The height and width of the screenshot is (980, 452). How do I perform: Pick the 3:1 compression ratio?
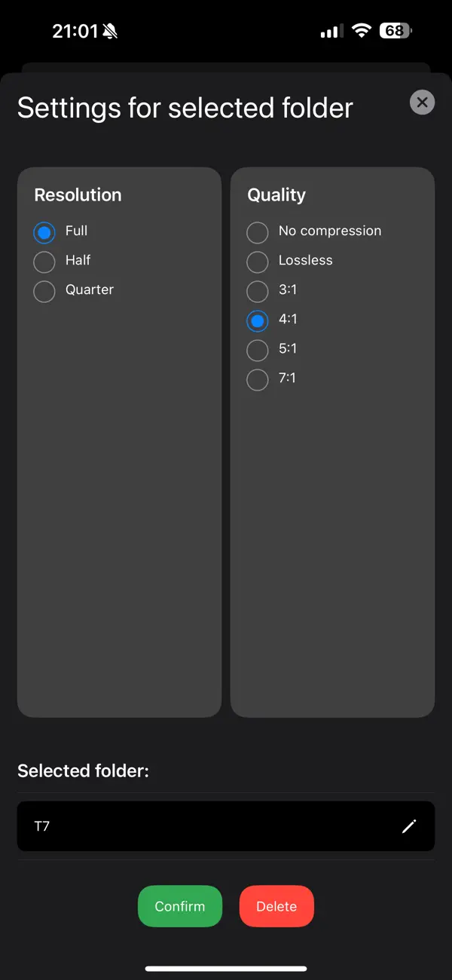click(257, 291)
